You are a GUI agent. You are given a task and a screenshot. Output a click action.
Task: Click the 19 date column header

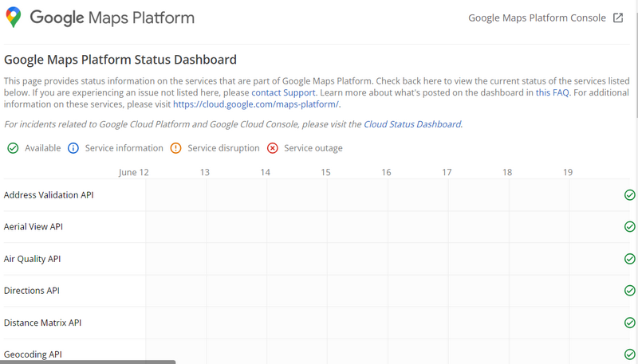pos(568,172)
